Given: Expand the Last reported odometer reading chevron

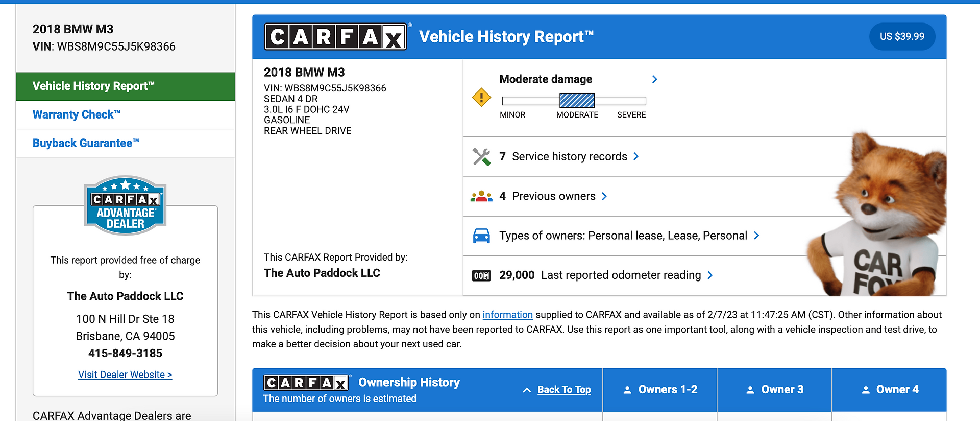Looking at the screenshot, I should tap(710, 275).
